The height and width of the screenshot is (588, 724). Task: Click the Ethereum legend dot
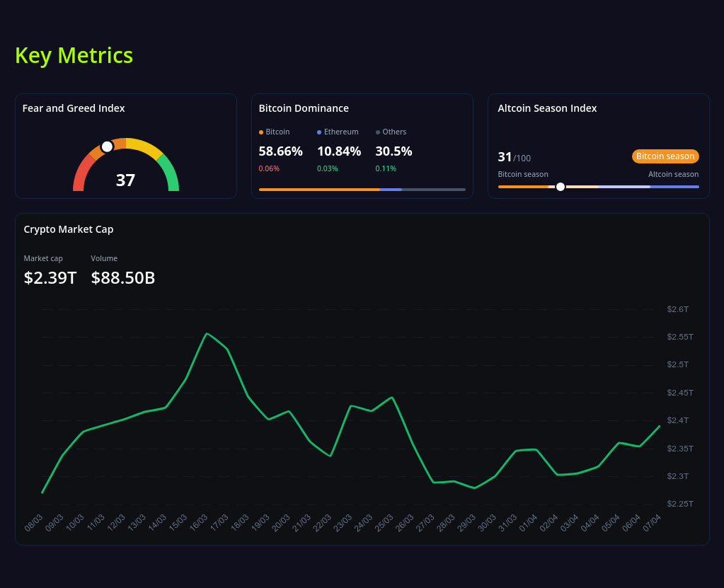(320, 132)
